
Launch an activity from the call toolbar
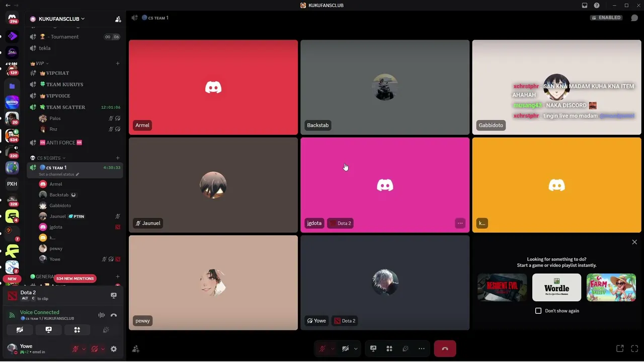(389, 349)
